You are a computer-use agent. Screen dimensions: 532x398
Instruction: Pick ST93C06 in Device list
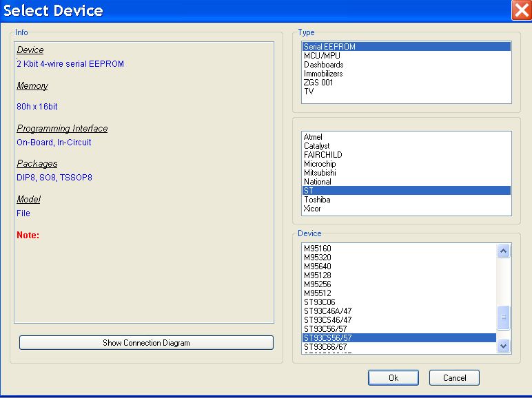tap(320, 302)
